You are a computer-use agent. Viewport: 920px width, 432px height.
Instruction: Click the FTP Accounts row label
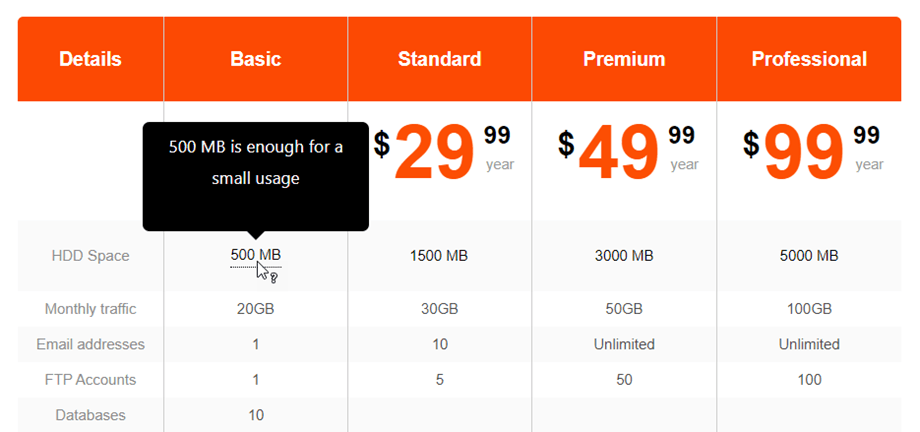tap(90, 380)
